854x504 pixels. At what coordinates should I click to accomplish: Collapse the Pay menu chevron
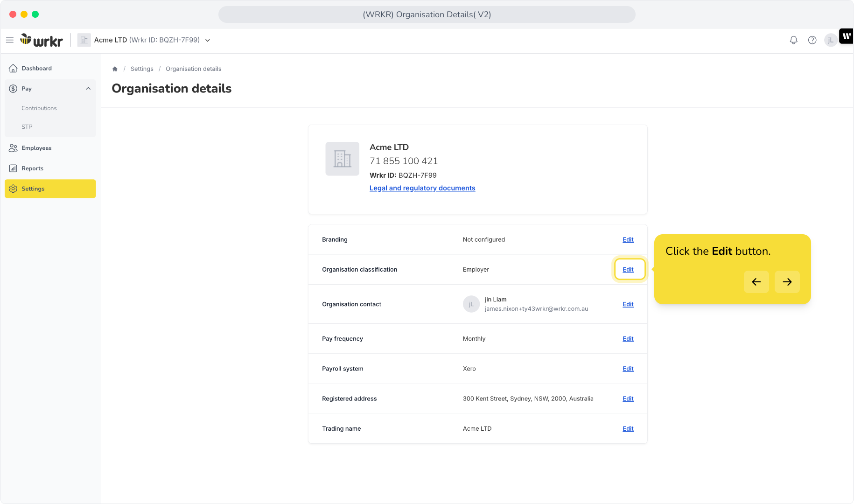tap(88, 89)
